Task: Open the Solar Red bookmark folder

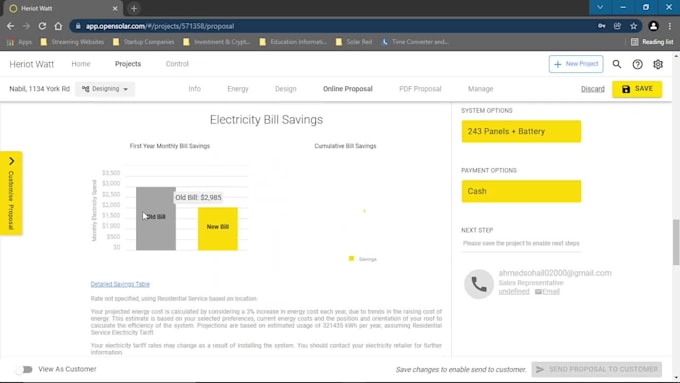Action: tap(354, 42)
